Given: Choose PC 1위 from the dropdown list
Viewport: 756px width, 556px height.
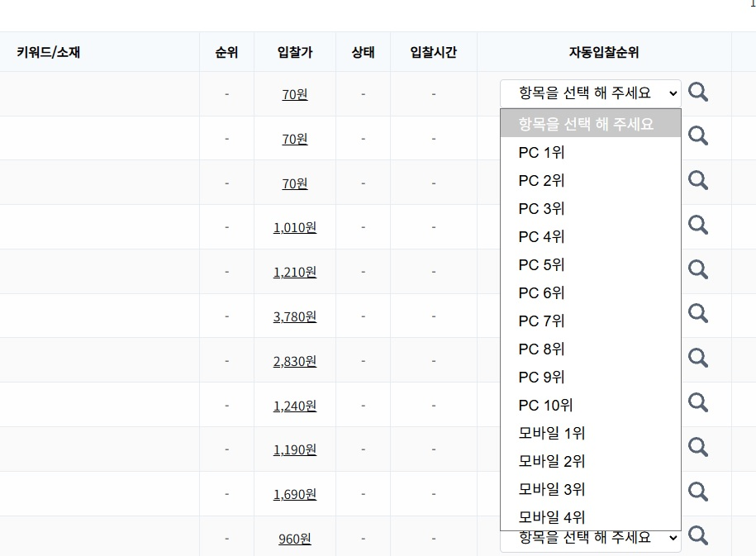Looking at the screenshot, I should tap(542, 153).
